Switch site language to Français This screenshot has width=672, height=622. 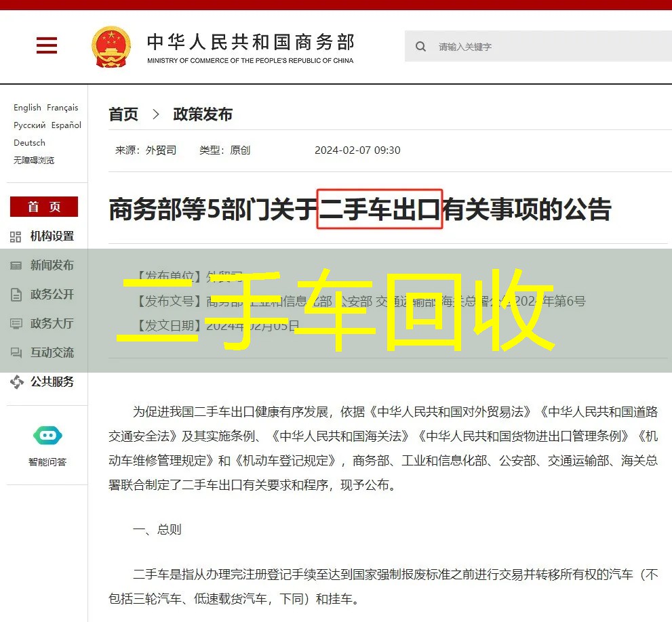pyautogui.click(x=62, y=108)
